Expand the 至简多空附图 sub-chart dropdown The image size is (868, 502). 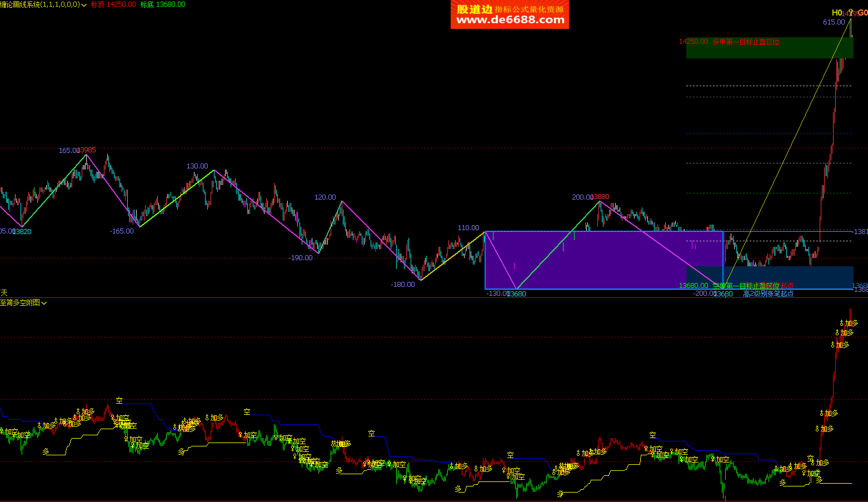coord(44,303)
